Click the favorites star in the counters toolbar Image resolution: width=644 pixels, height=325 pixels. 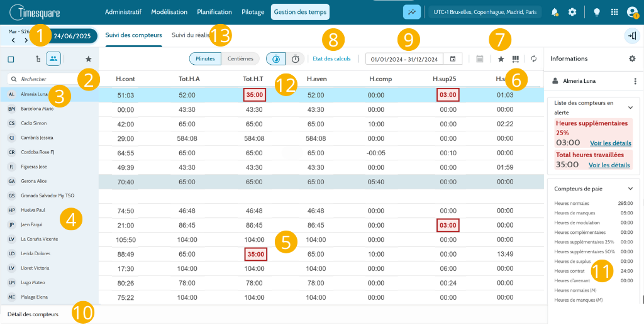point(501,59)
